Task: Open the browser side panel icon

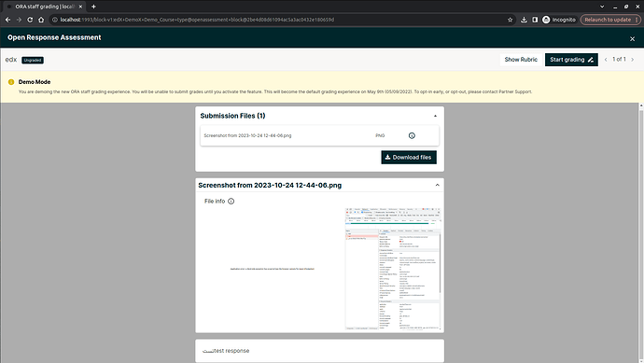Action: click(x=535, y=20)
